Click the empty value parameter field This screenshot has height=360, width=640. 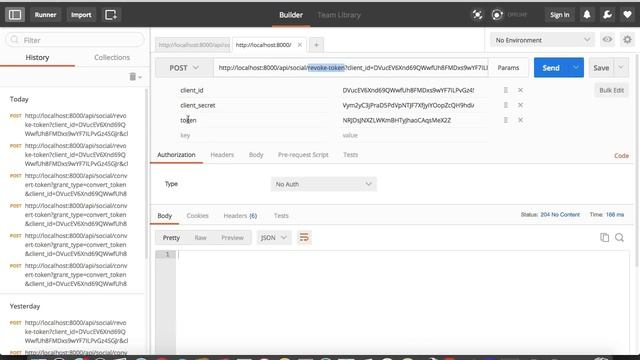click(x=414, y=135)
